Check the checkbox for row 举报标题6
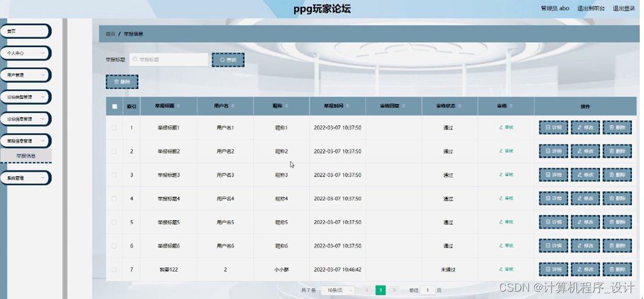 114,246
